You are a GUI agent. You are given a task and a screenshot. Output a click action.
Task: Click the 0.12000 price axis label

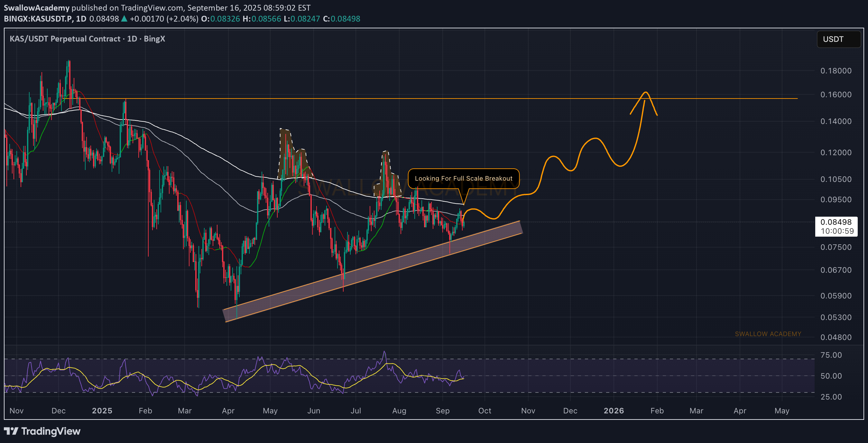[x=836, y=152]
